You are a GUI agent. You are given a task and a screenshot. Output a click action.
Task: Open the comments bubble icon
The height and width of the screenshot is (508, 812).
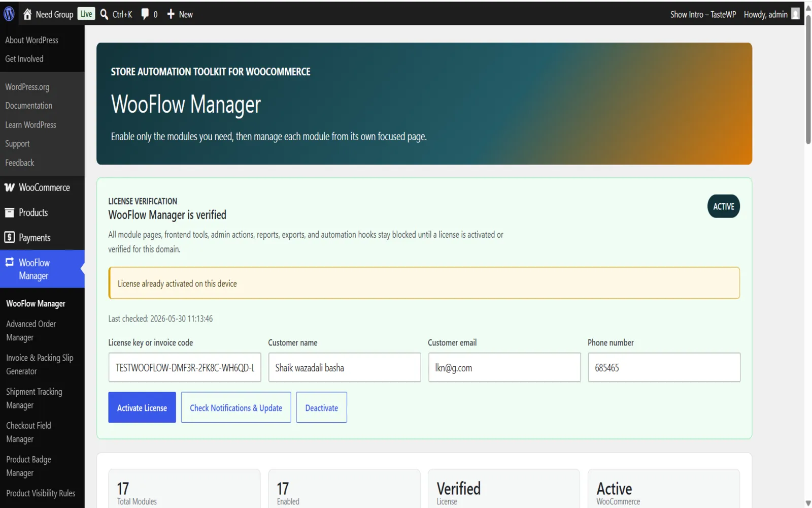[145, 14]
